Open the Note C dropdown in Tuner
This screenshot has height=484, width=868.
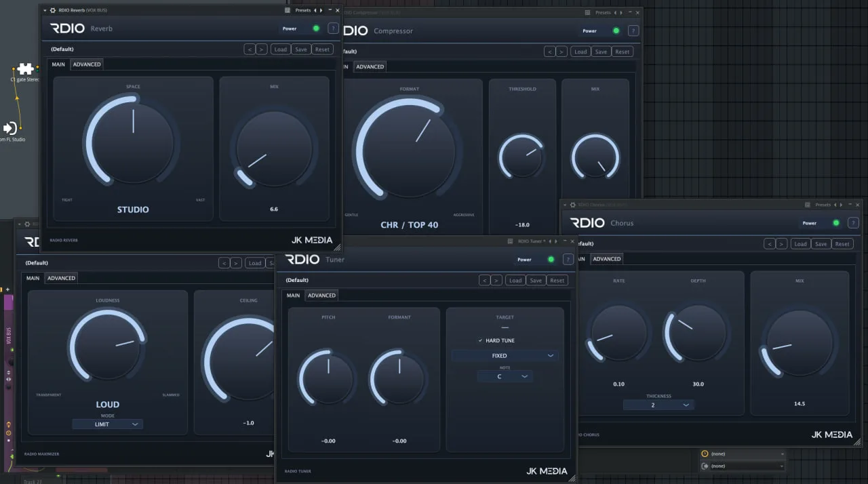coord(505,376)
